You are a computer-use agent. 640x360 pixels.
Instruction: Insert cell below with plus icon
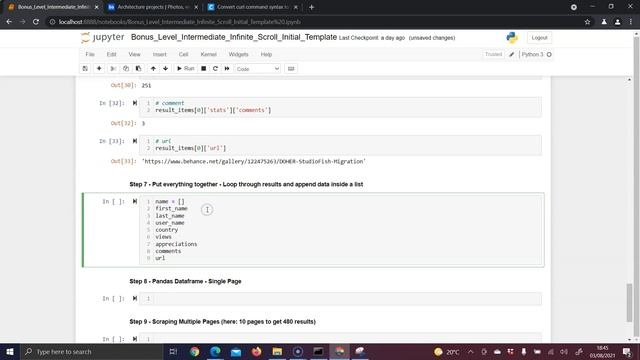(x=99, y=69)
